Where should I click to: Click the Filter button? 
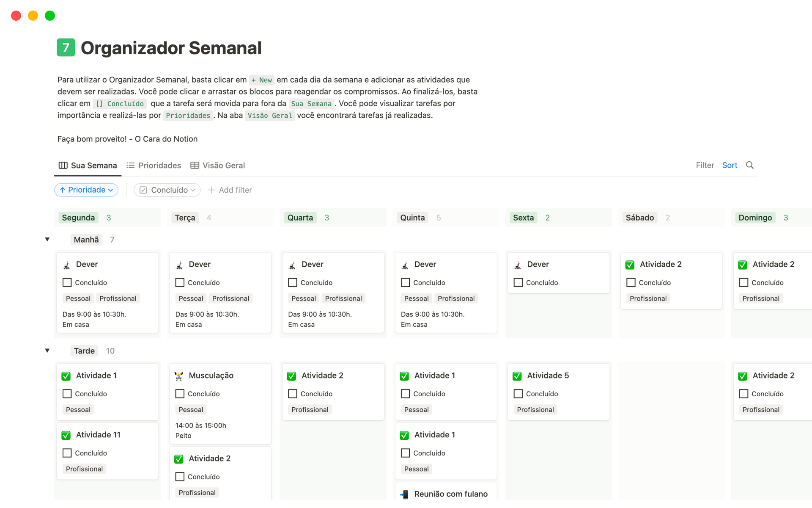pyautogui.click(x=705, y=165)
